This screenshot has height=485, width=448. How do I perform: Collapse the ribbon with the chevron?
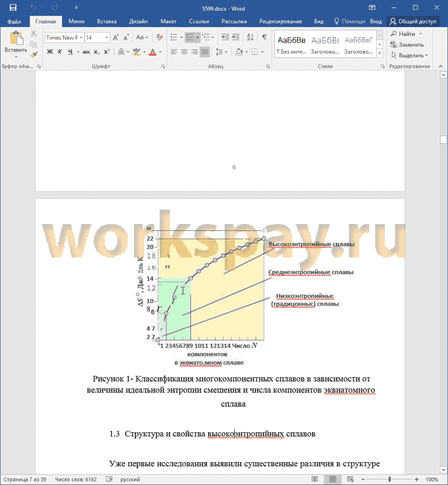pyautogui.click(x=441, y=66)
